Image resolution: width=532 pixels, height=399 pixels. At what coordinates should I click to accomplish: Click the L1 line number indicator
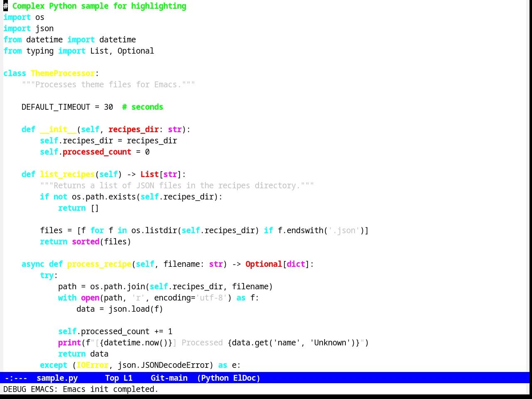pyautogui.click(x=128, y=378)
